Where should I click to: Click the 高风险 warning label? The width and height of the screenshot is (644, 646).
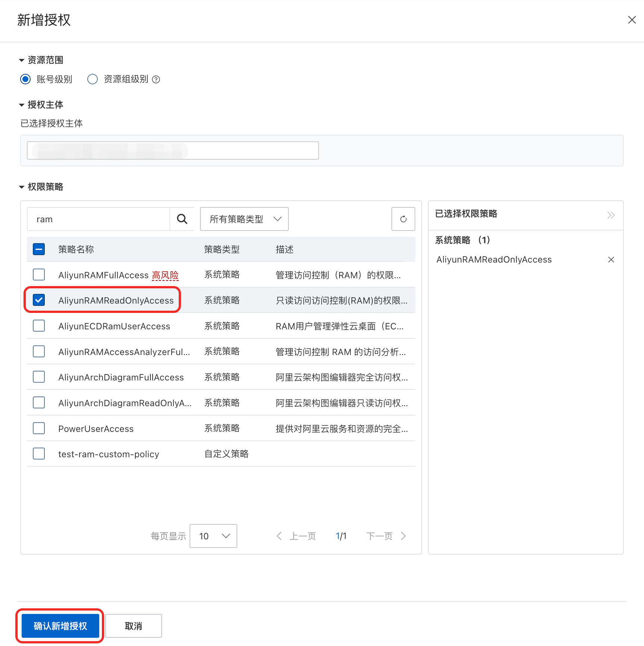pyautogui.click(x=165, y=275)
